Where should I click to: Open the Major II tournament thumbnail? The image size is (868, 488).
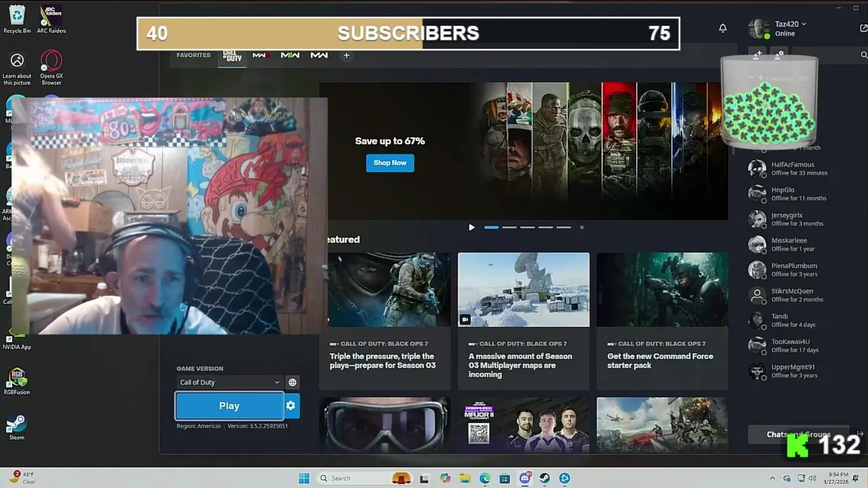524,424
